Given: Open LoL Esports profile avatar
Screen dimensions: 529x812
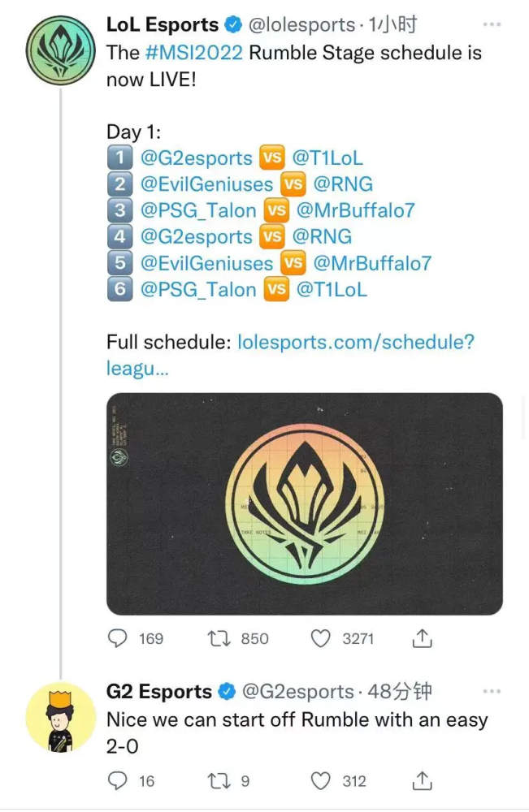Looking at the screenshot, I should pos(62,50).
